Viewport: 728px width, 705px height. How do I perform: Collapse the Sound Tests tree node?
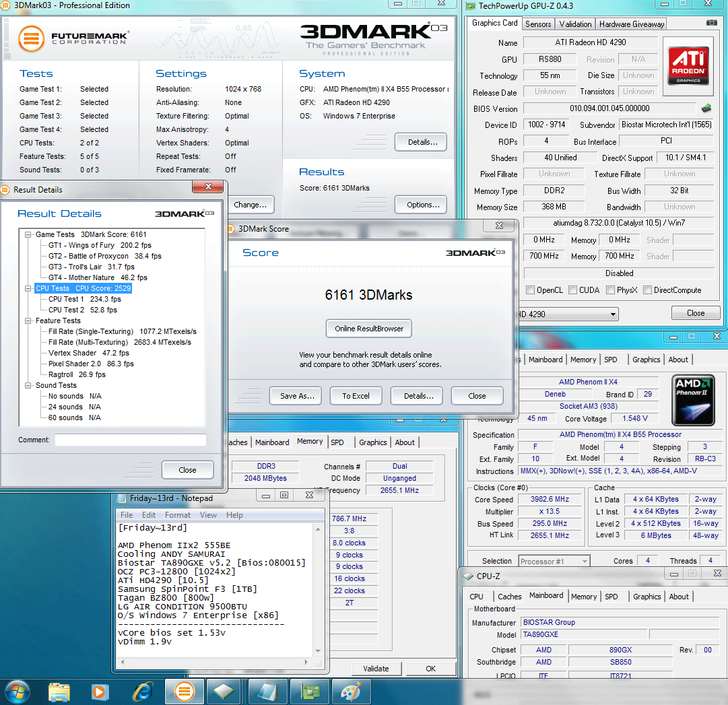pos(28,385)
